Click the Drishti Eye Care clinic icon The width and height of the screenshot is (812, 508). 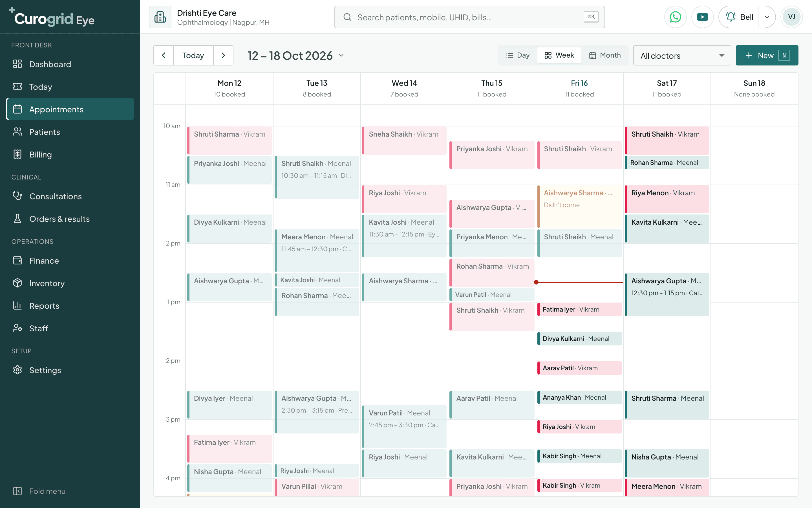pos(160,17)
